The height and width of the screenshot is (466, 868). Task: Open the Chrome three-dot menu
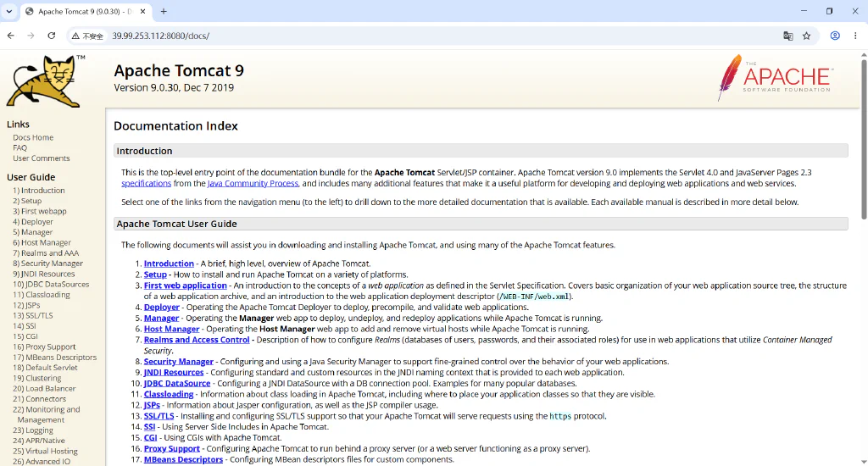click(855, 36)
